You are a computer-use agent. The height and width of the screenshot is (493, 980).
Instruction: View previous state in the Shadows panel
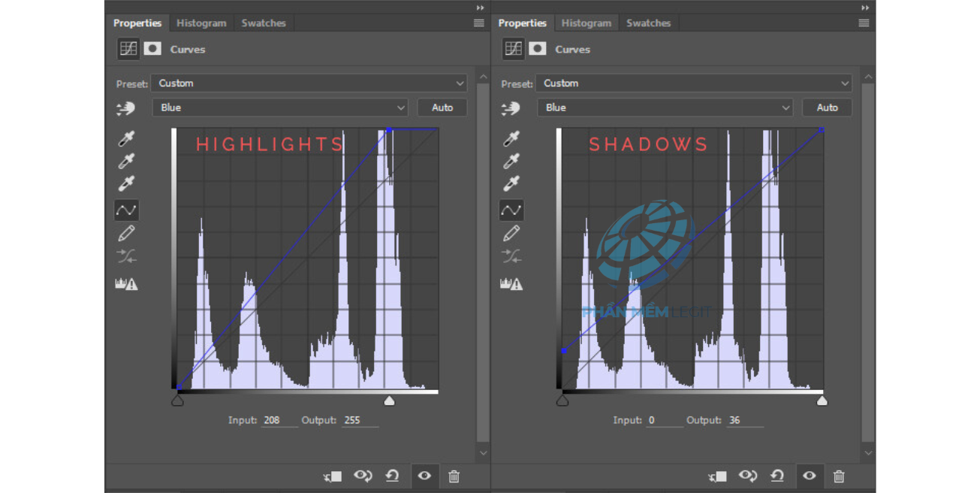tap(749, 476)
